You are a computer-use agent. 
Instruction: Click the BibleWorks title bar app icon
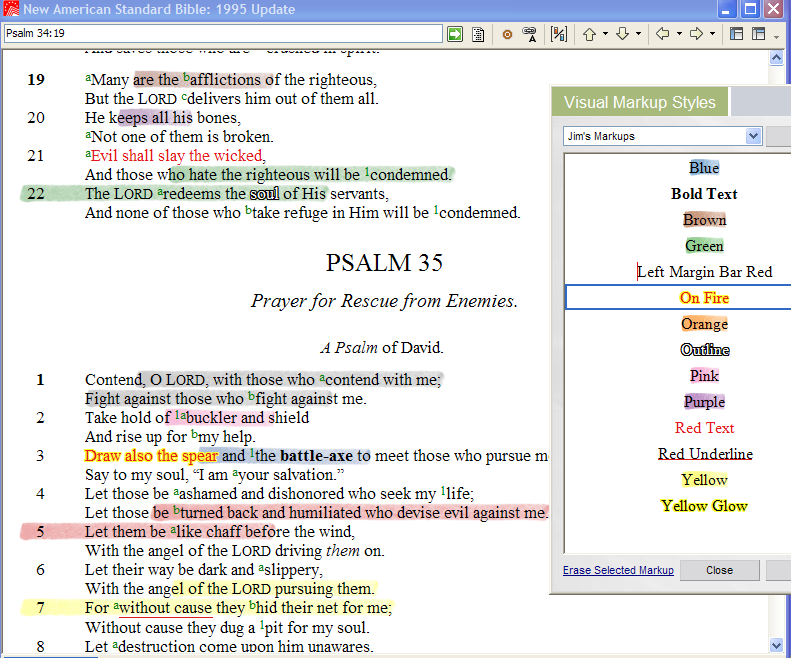click(11, 9)
